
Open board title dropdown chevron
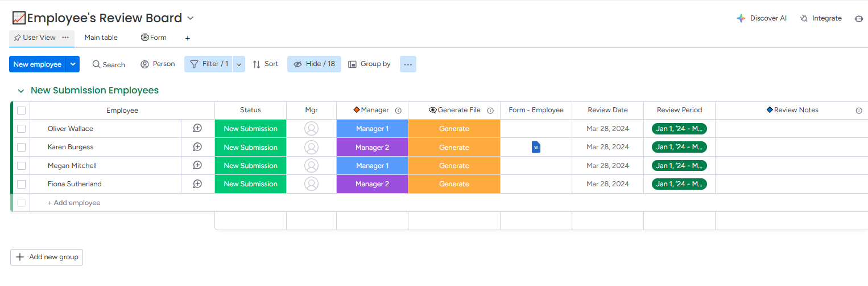[191, 18]
